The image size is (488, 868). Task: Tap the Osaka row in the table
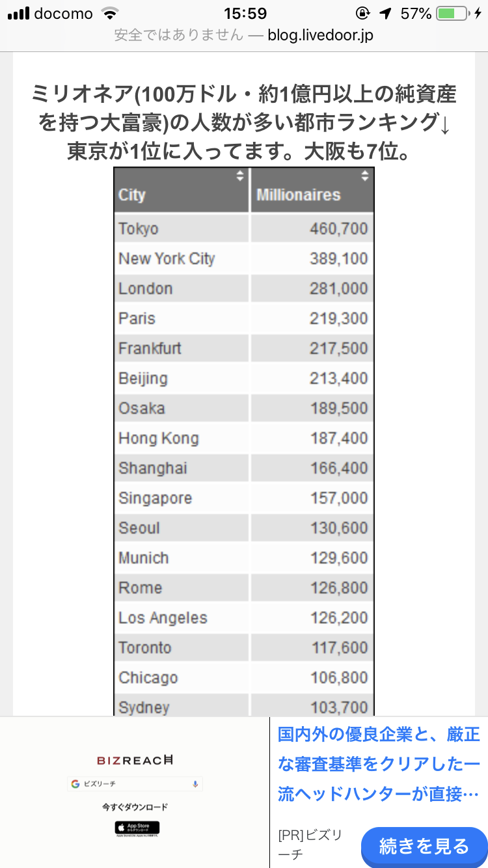[x=244, y=408]
